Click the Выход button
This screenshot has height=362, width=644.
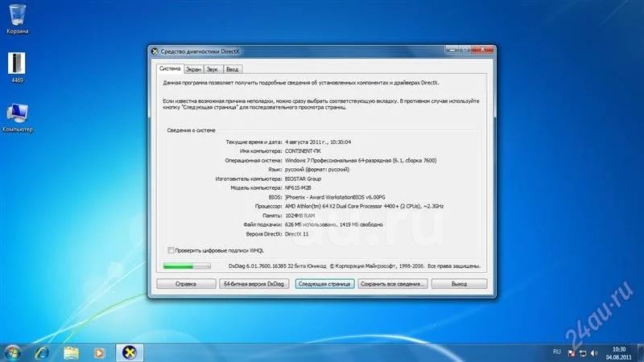click(459, 284)
